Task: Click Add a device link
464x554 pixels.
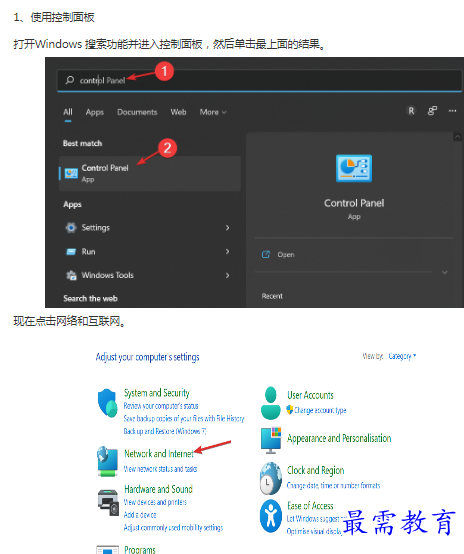Action: coord(140,515)
